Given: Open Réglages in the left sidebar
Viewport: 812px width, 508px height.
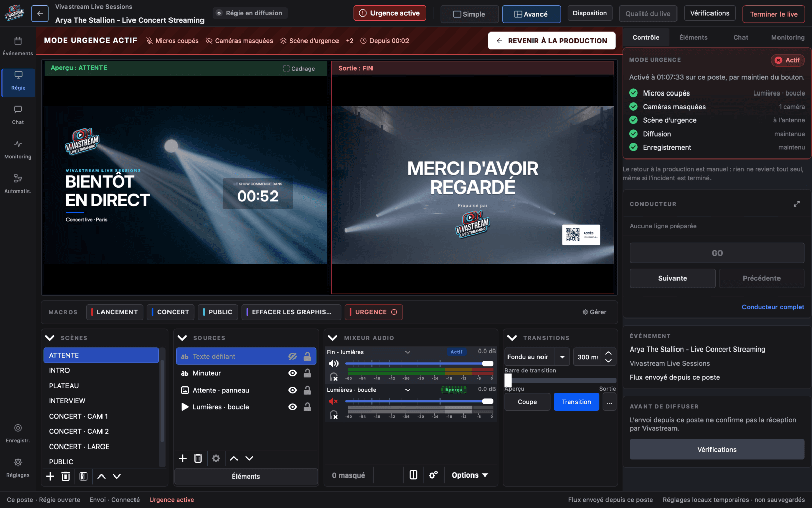Looking at the screenshot, I should 18,468.
